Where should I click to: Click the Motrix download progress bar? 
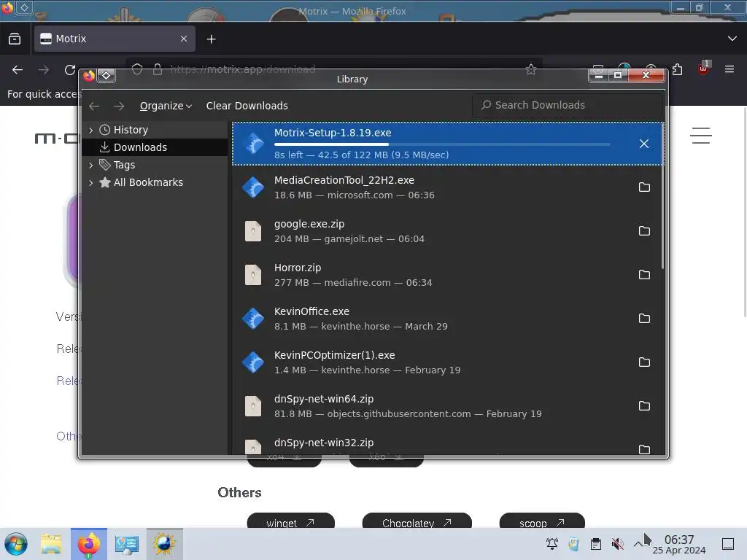tap(442, 144)
